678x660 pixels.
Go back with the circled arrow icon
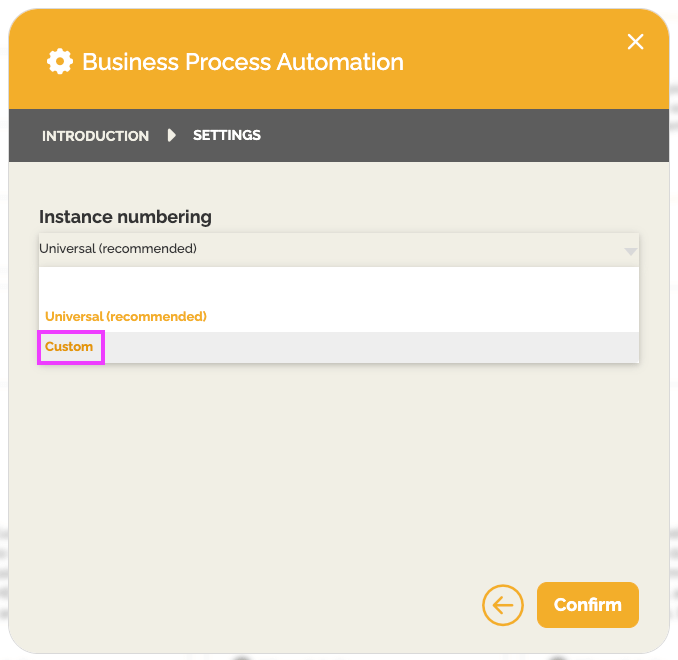(x=502, y=605)
